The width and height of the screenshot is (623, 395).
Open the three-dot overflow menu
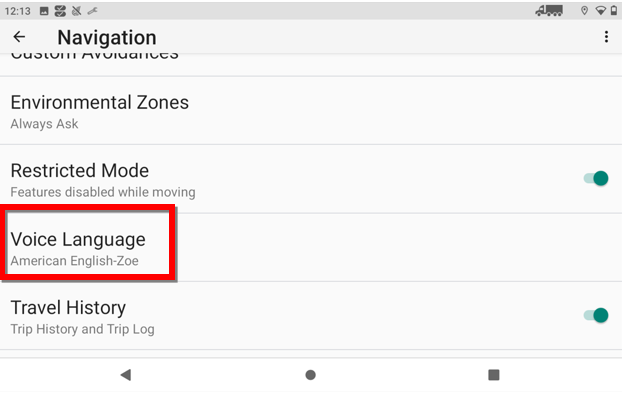tap(606, 37)
